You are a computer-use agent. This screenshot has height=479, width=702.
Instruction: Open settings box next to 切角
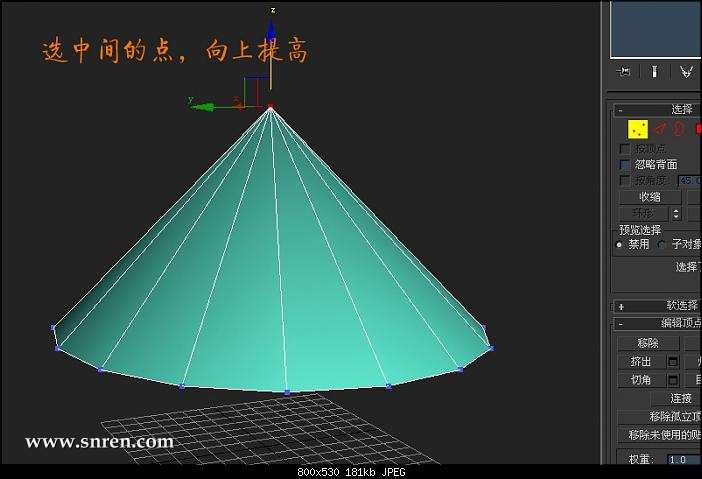click(x=672, y=380)
